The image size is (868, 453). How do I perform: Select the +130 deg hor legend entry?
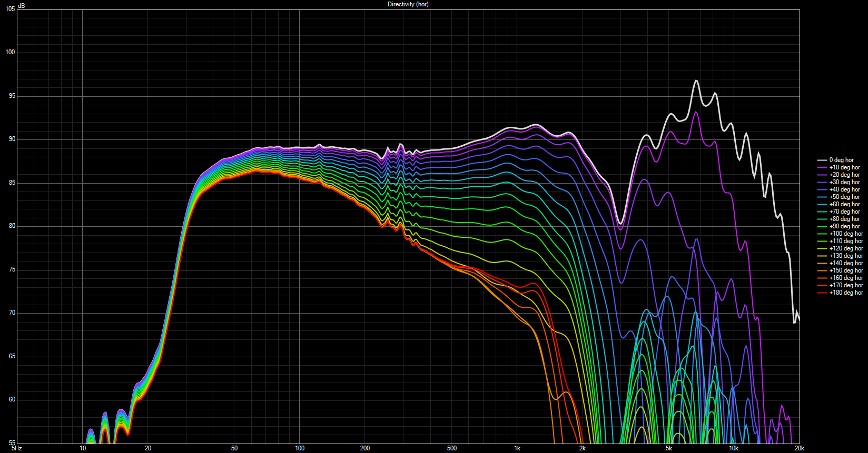pos(840,256)
